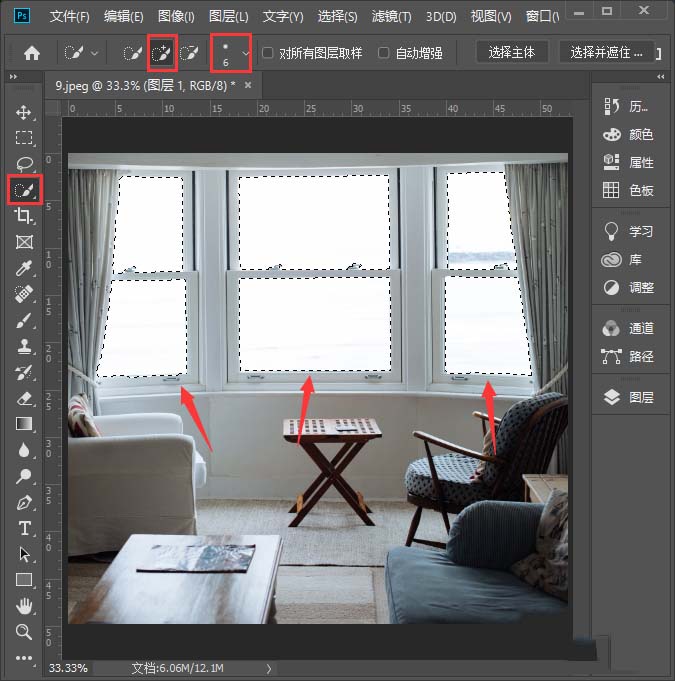Open the 颜色 color panel
Viewport: 675px width, 681px height.
pyautogui.click(x=630, y=135)
